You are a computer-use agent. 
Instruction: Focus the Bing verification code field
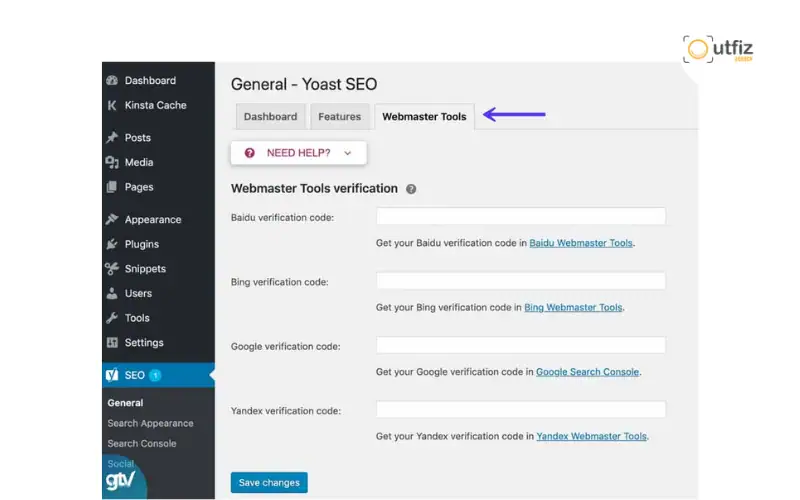[x=521, y=281]
